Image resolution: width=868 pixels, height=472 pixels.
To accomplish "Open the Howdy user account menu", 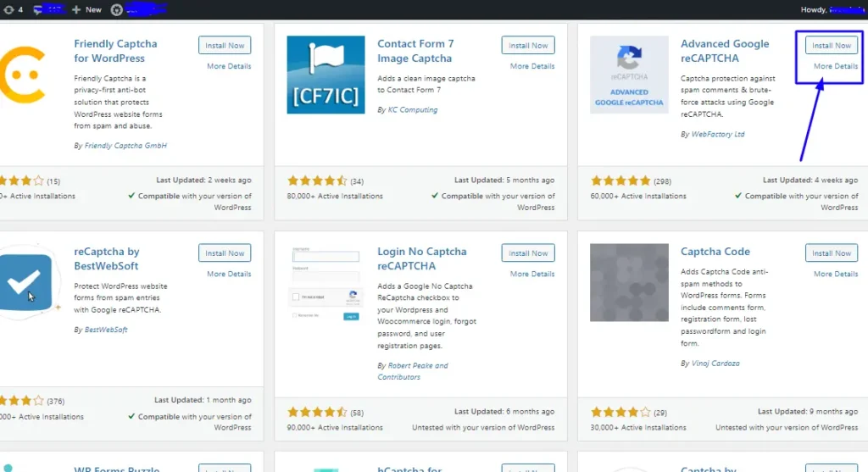I will click(833, 9).
